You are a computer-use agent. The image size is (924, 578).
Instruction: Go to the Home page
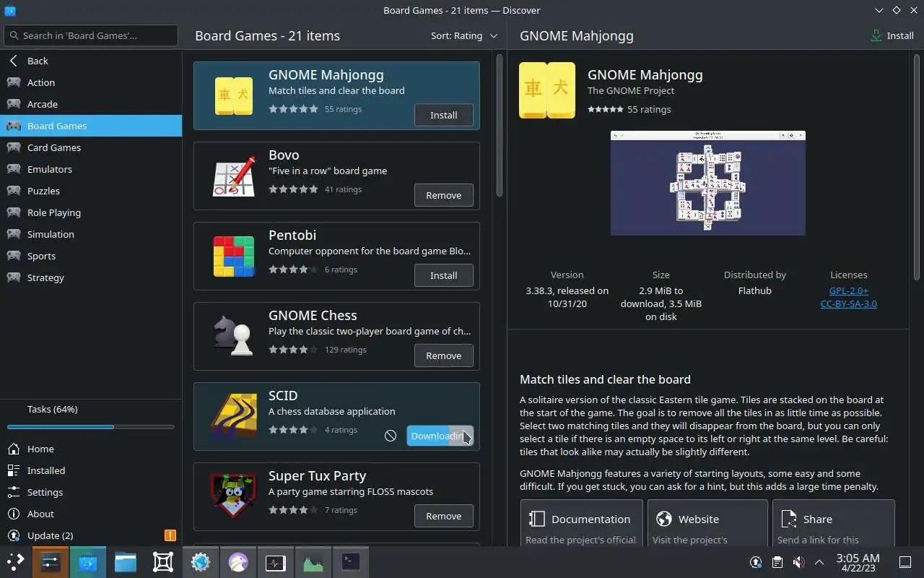click(91, 449)
